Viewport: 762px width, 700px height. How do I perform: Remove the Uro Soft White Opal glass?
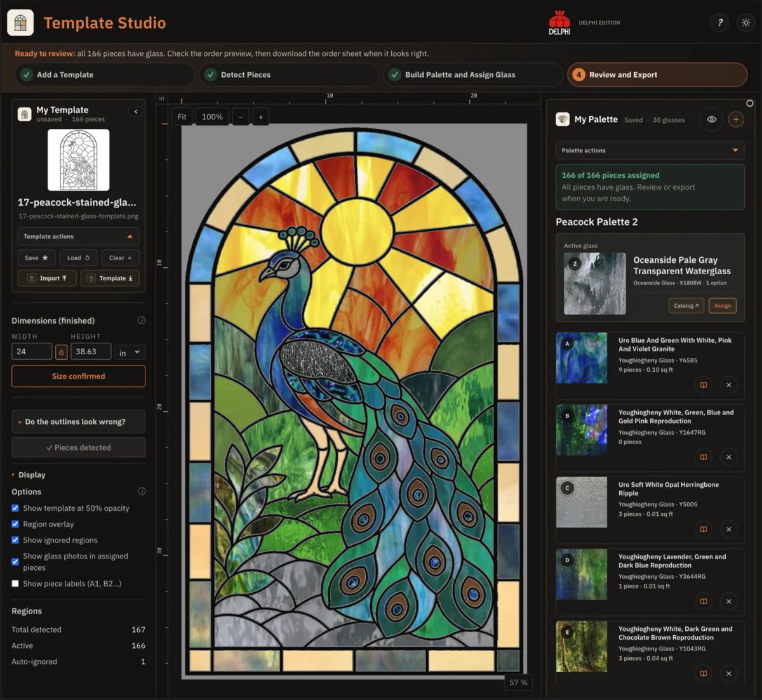[x=729, y=529]
